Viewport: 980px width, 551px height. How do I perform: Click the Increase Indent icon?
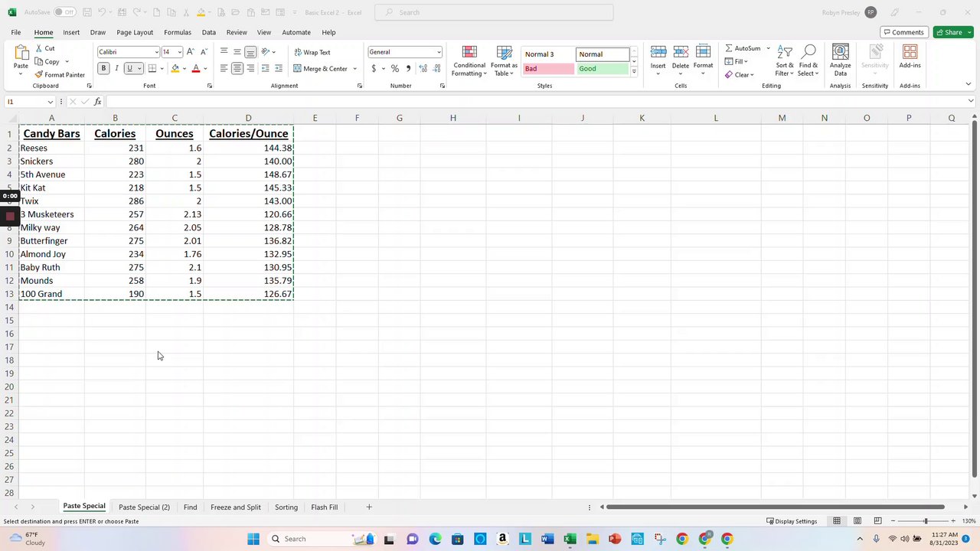point(279,68)
